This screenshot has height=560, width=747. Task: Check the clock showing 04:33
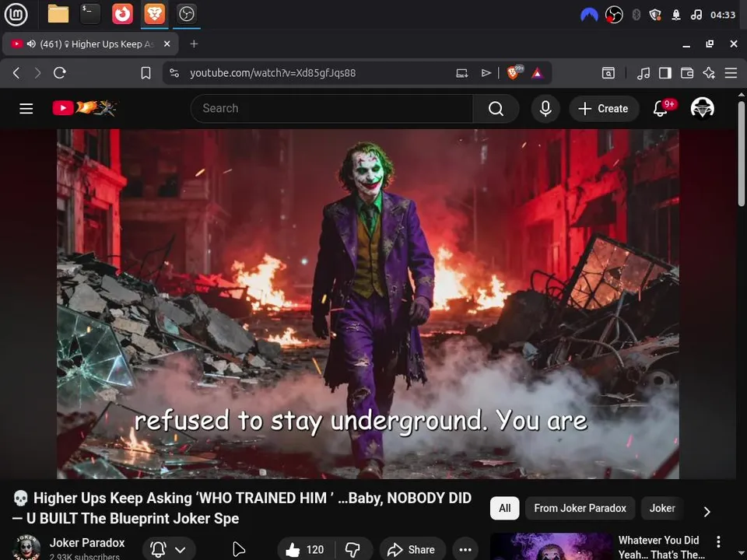tap(723, 15)
